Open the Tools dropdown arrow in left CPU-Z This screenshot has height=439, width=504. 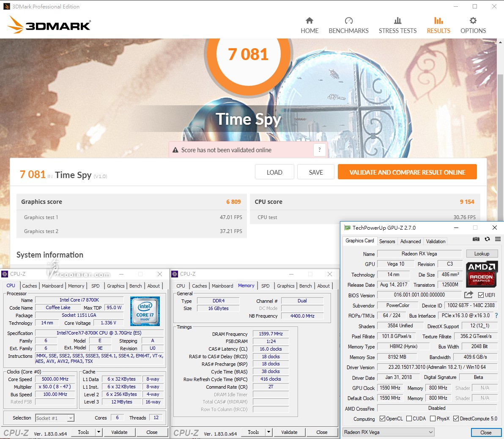pyautogui.click(x=99, y=432)
